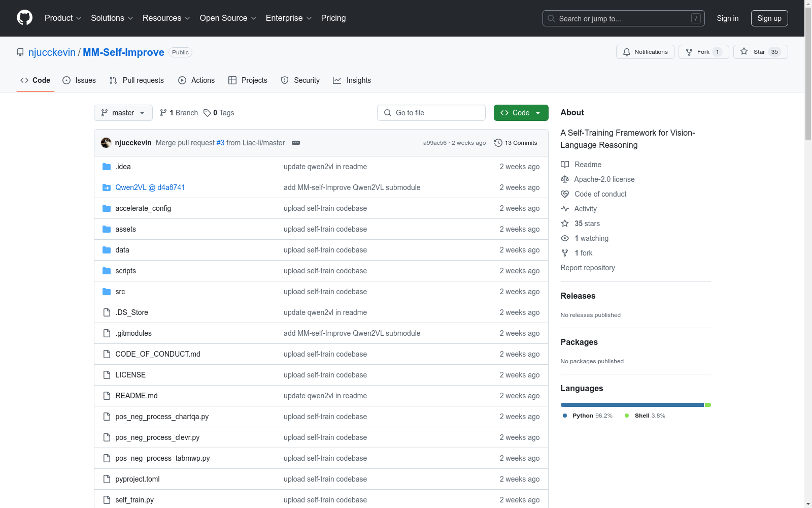Viewport: 812px width, 508px height.
Task: View the 13 Commits history
Action: click(x=516, y=143)
